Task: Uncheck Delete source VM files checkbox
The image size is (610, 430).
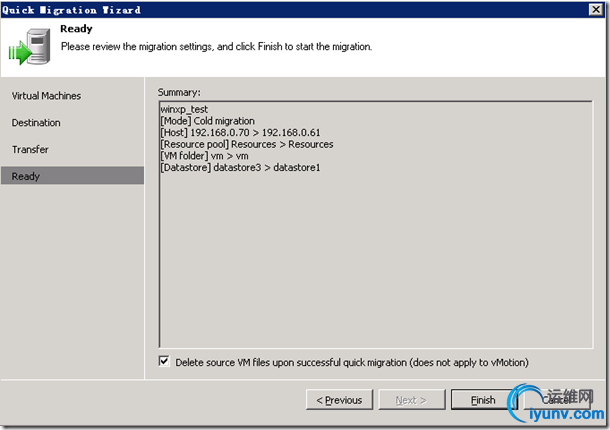Action: [x=164, y=362]
